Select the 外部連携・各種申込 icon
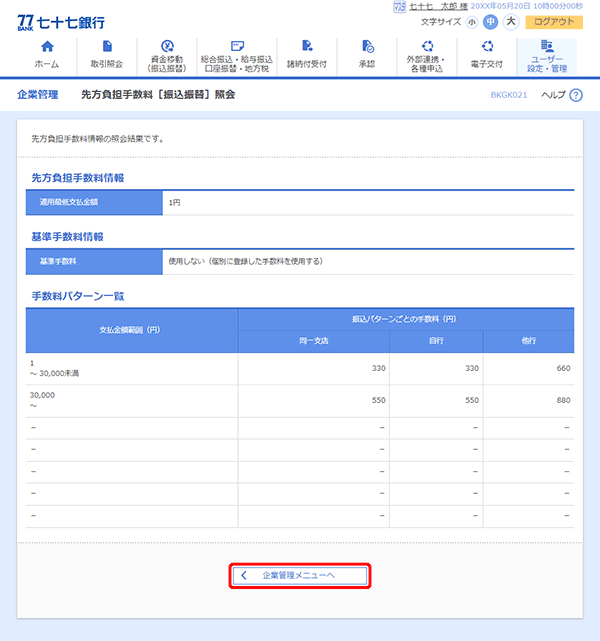The image size is (600, 641). pos(428,46)
